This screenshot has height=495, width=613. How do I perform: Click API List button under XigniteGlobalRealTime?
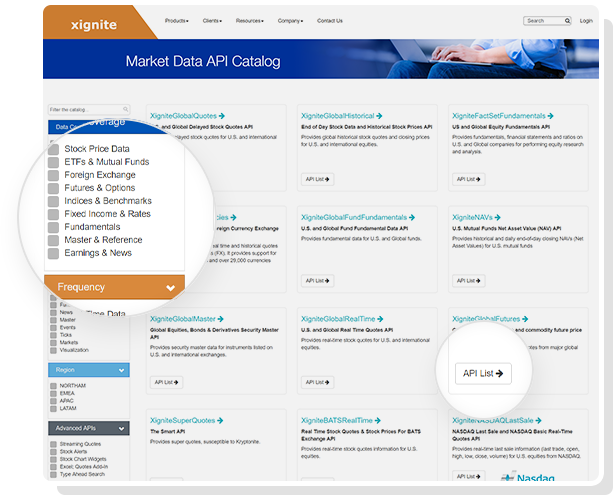pos(317,382)
